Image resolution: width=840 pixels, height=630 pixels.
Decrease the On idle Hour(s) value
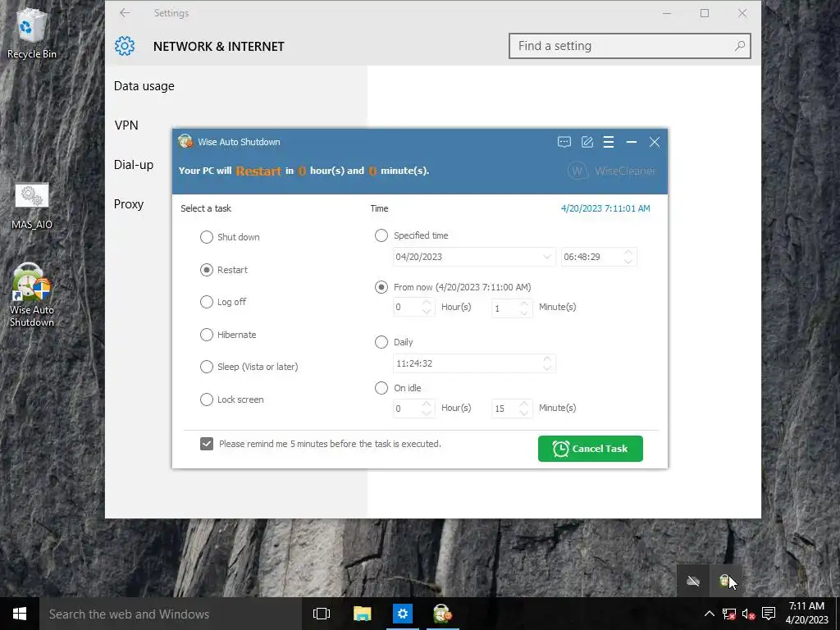pyautogui.click(x=427, y=413)
